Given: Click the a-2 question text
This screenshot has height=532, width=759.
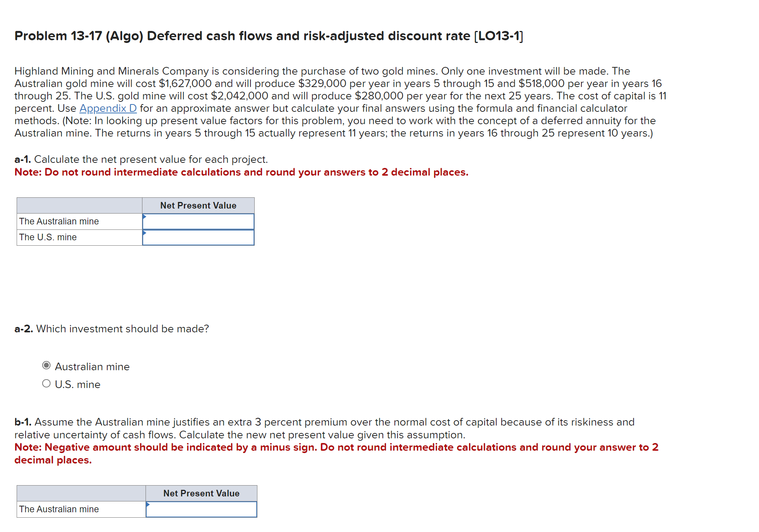Looking at the screenshot, I should coord(111,328).
